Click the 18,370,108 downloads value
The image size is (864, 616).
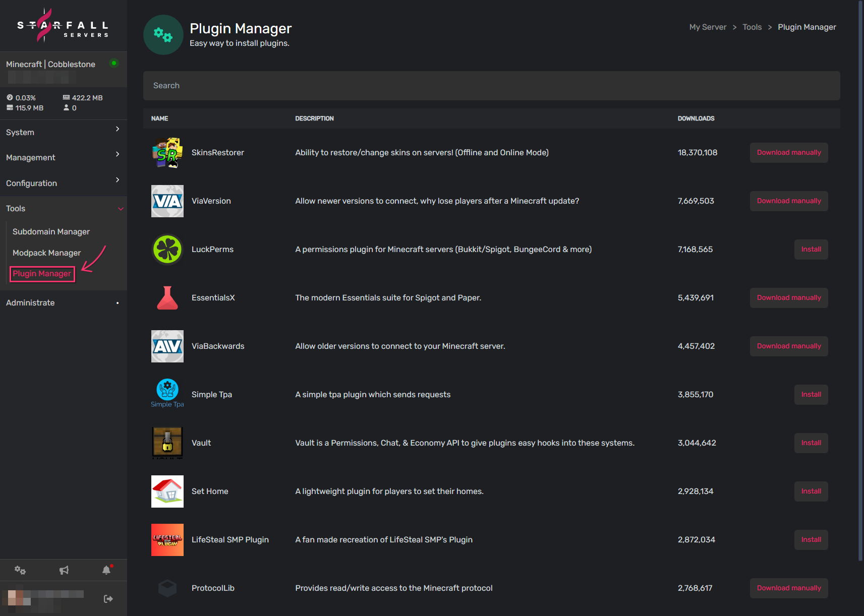pyautogui.click(x=697, y=153)
